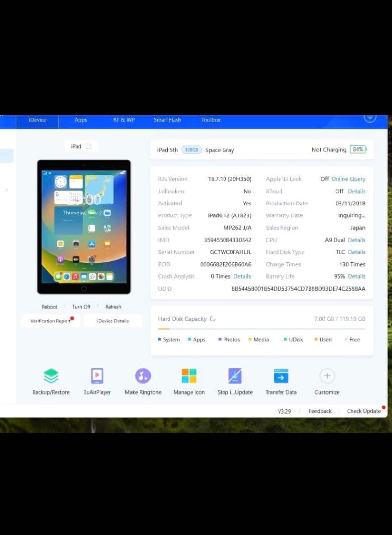The image size is (392, 535).
Task: Open Hard Disk Type Details link
Action: pos(357,252)
